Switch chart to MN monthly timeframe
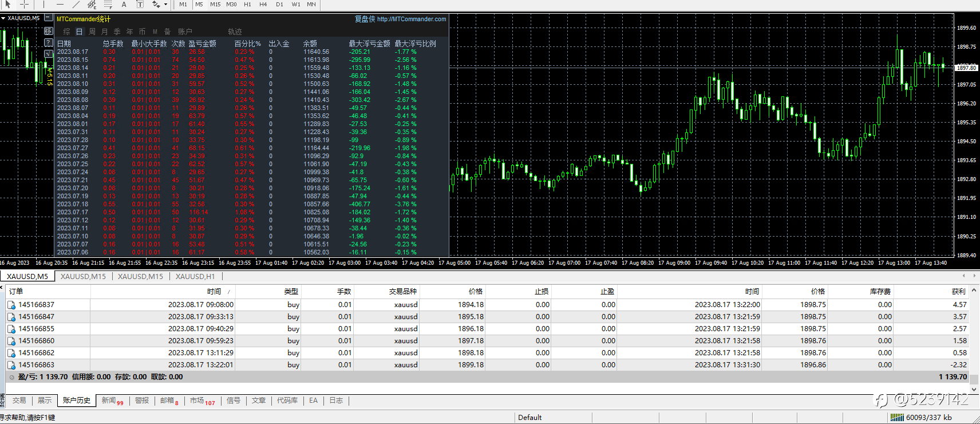The width and height of the screenshot is (980, 424). [311, 4]
